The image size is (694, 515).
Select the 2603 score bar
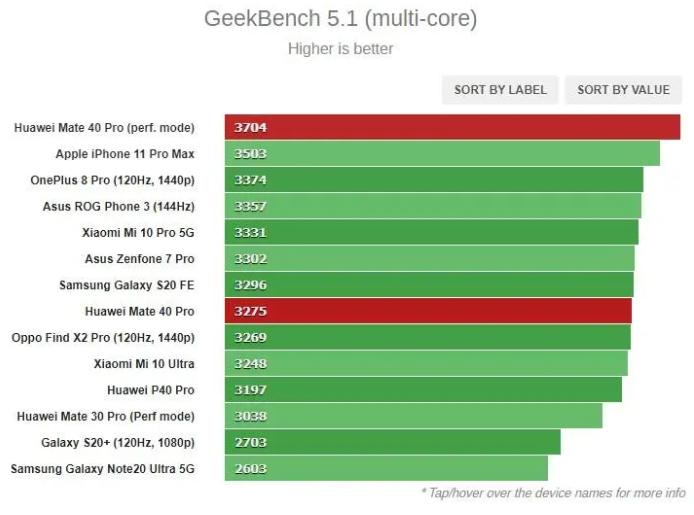386,468
